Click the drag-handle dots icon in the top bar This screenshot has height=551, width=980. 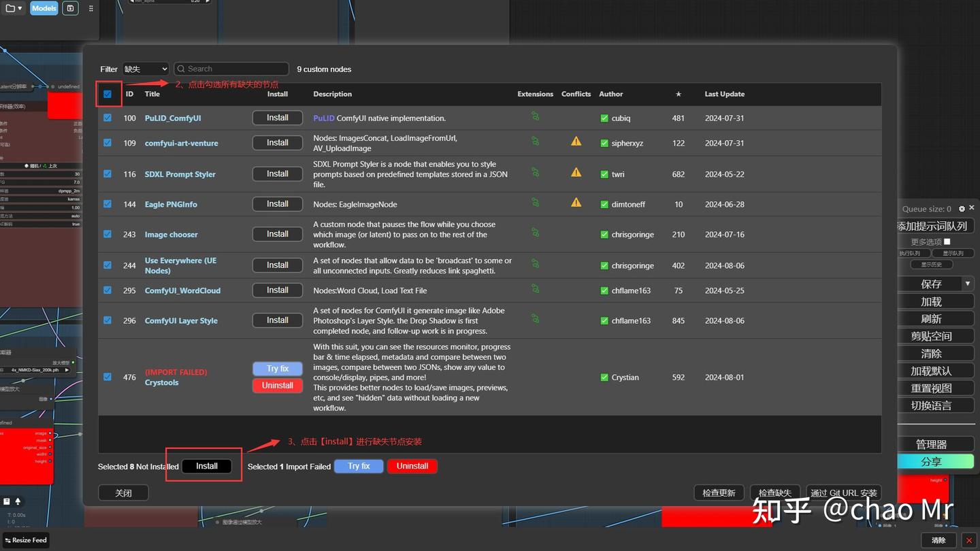click(x=91, y=8)
